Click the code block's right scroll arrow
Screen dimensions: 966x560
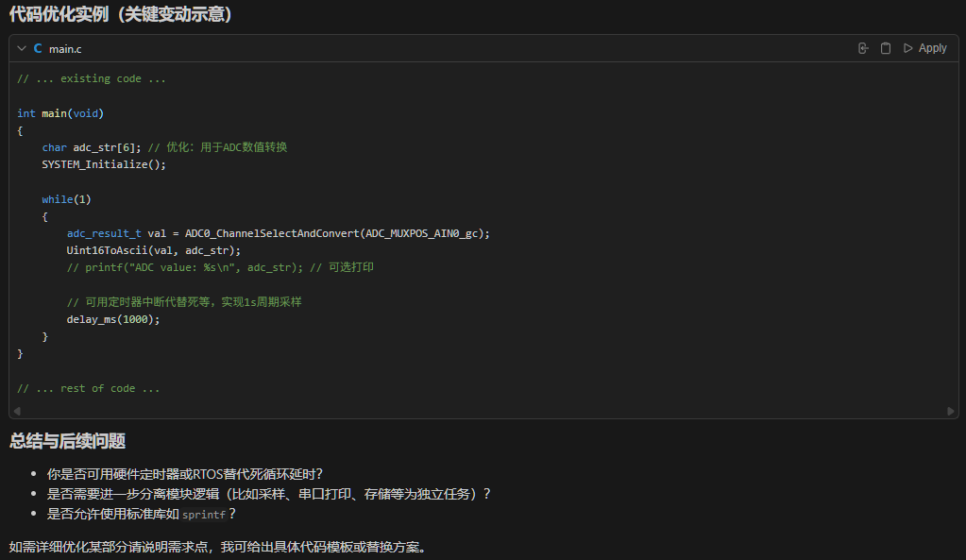coord(951,411)
